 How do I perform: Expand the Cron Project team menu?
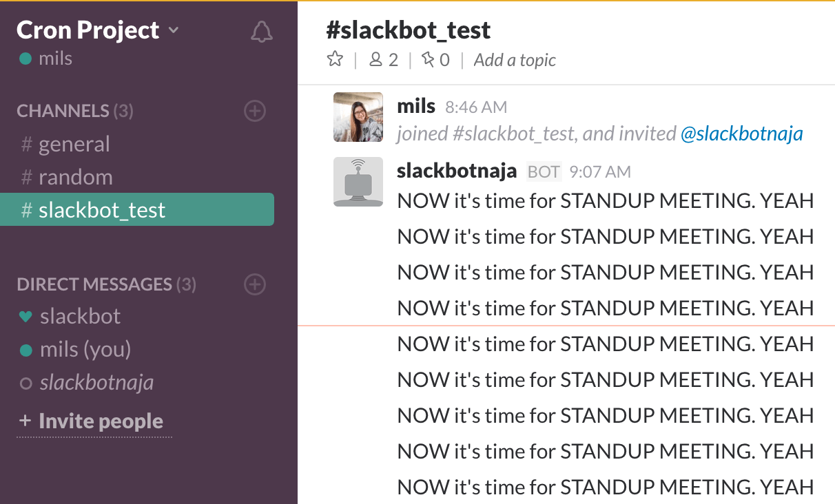[97, 30]
